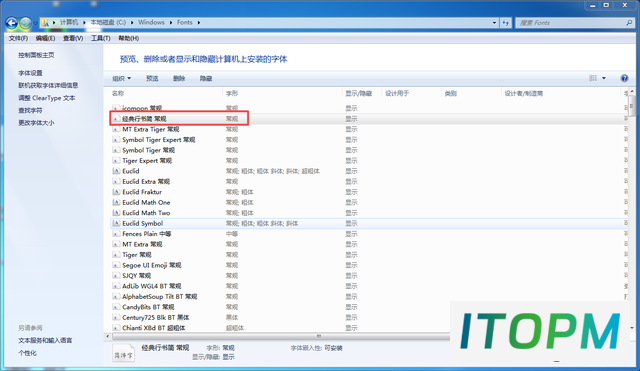This screenshot has height=371, width=640.
Task: Click the search magnifier icon
Action: coord(629,23)
